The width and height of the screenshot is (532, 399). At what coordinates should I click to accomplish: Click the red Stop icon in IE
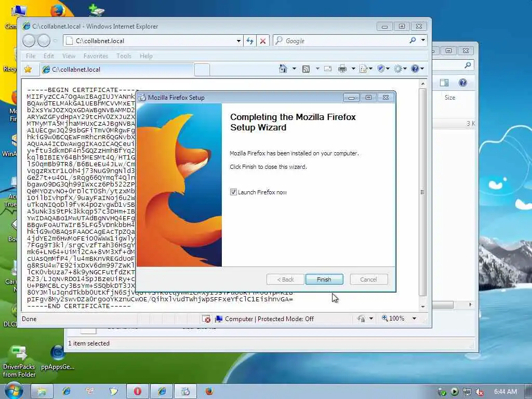[262, 41]
